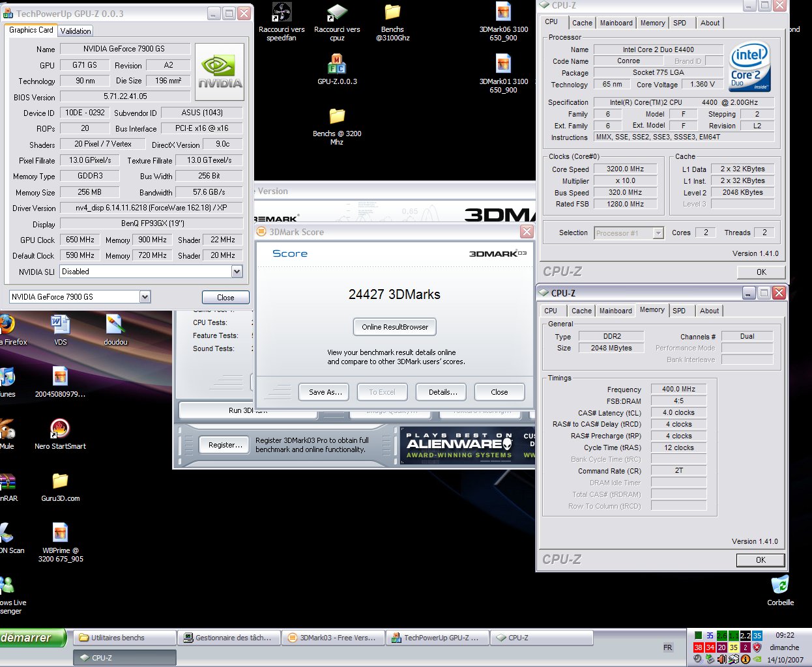Select the GPU-Z.0.0.3 desktop icon
Image resolution: width=812 pixels, height=667 pixels.
337,64
